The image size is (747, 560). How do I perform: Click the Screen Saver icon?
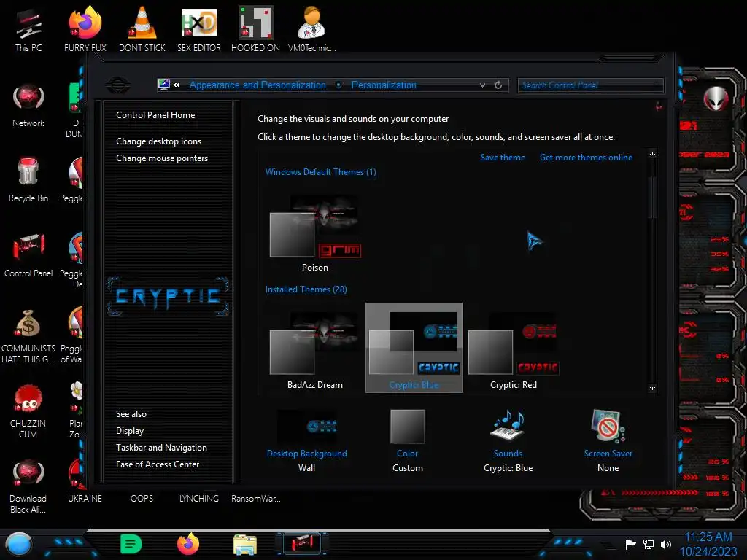[608, 426]
